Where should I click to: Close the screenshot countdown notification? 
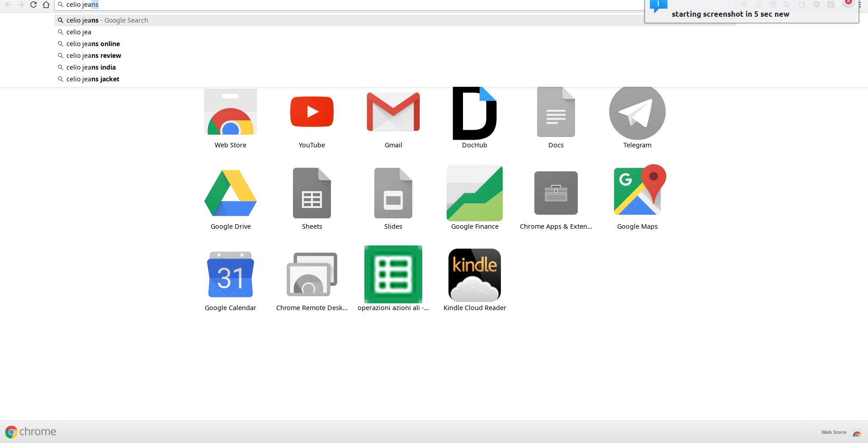[x=849, y=2]
